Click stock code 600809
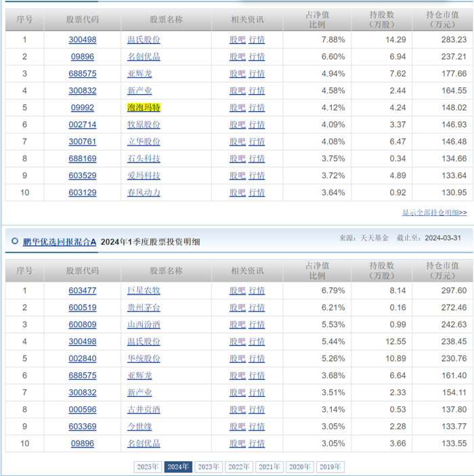Viewport: 474px width, 476px height. click(83, 324)
